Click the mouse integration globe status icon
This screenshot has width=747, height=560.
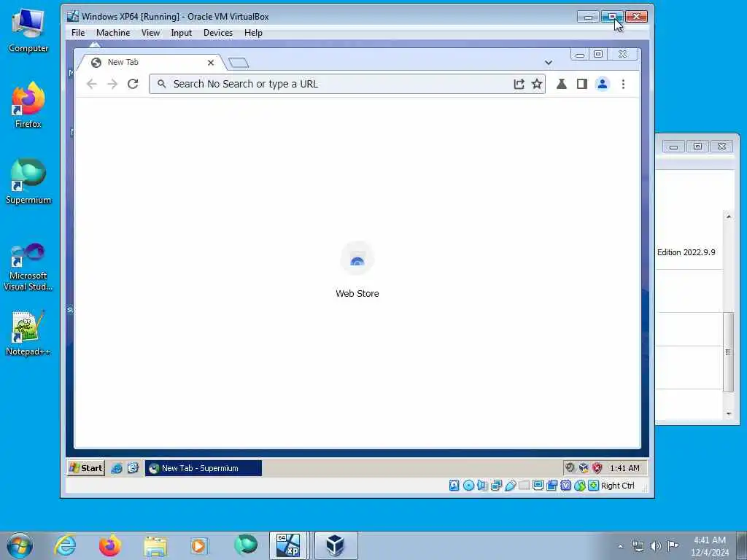[x=579, y=486]
